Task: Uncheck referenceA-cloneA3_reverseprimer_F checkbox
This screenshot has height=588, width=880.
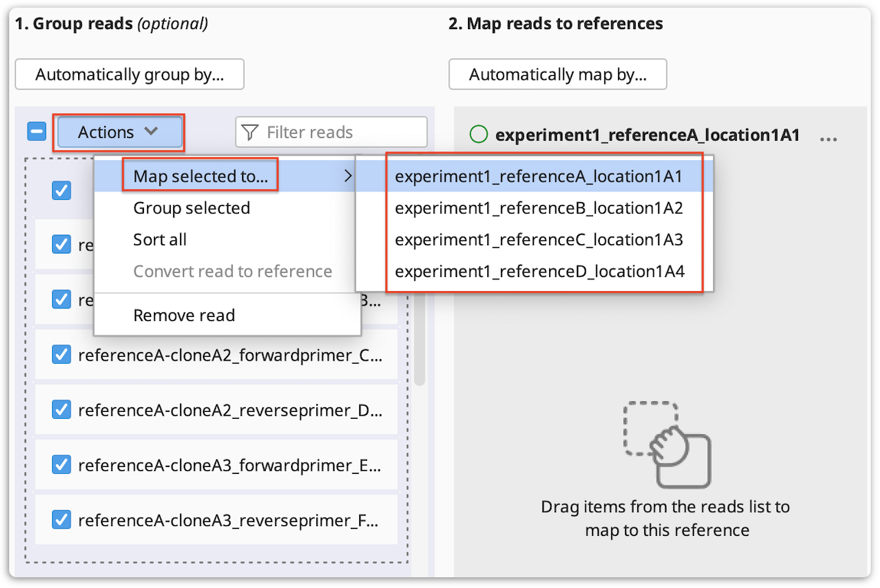Action: (x=62, y=520)
